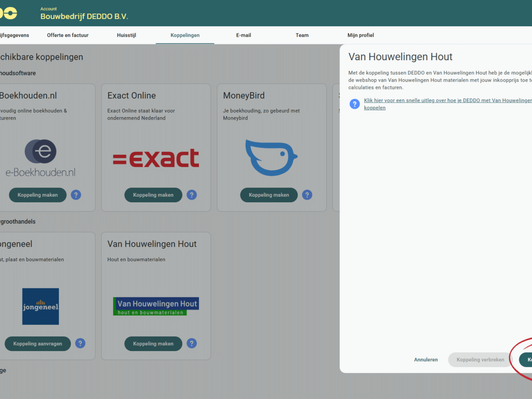The width and height of the screenshot is (532, 399).
Task: Click Annuleren in the side panel
Action: coord(426,360)
